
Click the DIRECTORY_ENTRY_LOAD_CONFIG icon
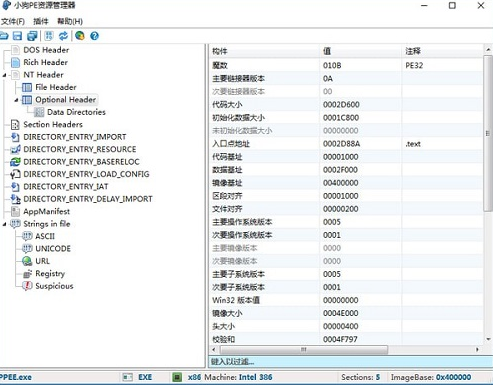pyautogui.click(x=15, y=174)
